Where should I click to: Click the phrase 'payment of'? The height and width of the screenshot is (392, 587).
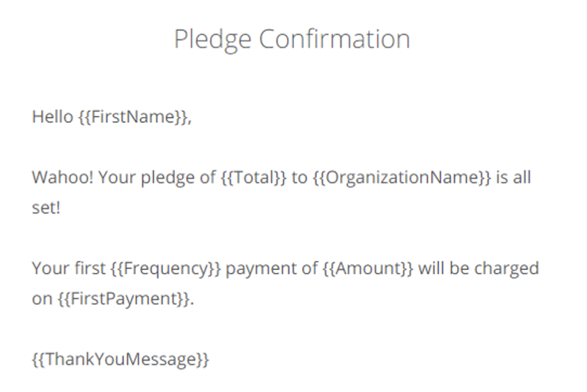[272, 269]
